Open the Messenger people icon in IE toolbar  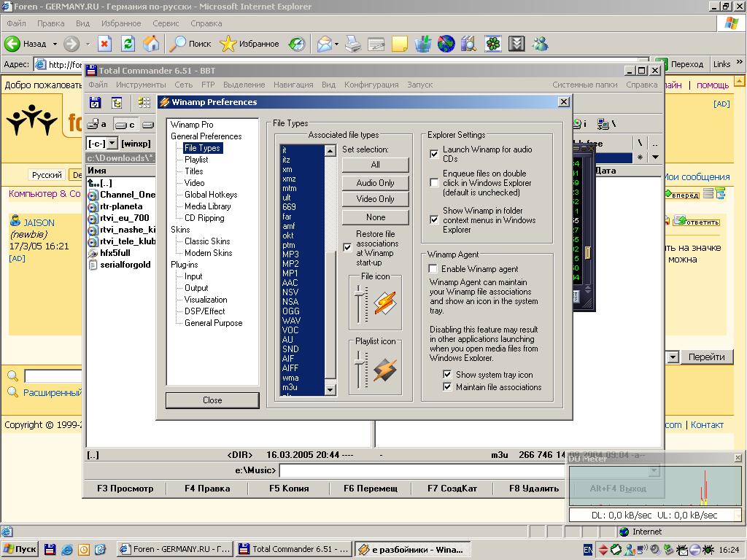(541, 44)
